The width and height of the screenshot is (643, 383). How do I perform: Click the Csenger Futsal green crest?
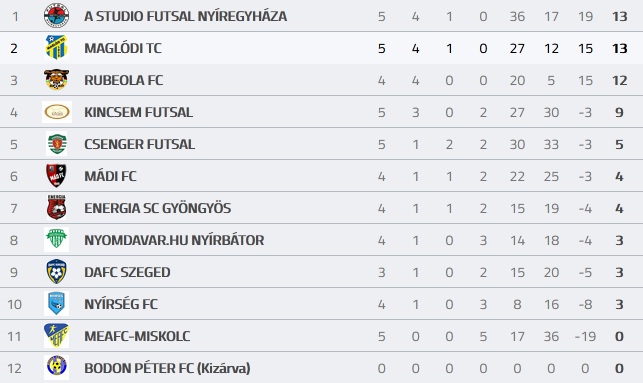57,144
